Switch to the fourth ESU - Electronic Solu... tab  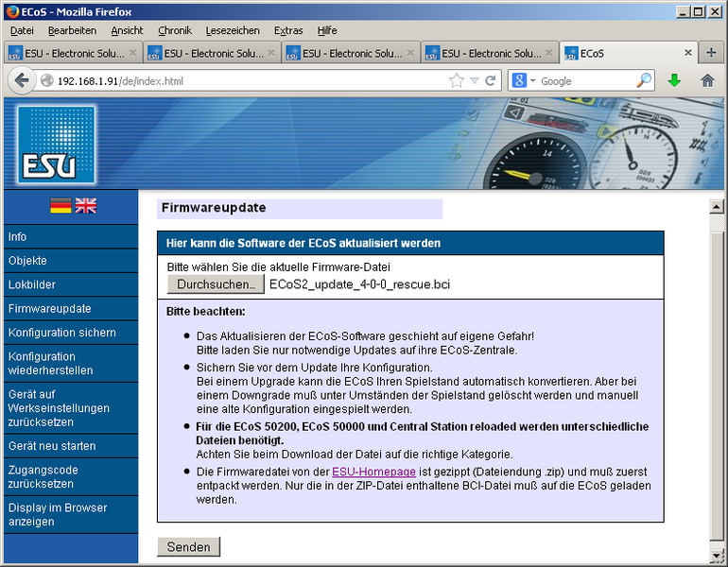pyautogui.click(x=490, y=53)
